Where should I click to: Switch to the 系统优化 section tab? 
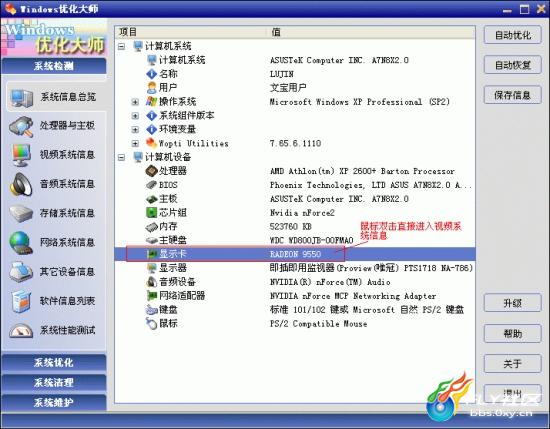click(x=53, y=363)
